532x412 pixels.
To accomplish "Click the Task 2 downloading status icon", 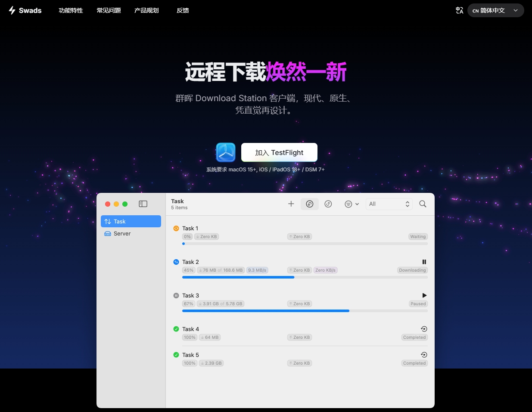I will pos(176,262).
